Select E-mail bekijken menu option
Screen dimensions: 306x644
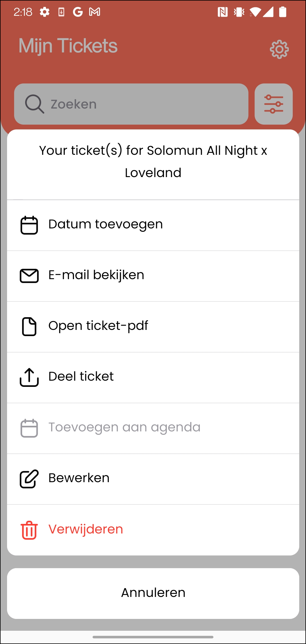(153, 276)
